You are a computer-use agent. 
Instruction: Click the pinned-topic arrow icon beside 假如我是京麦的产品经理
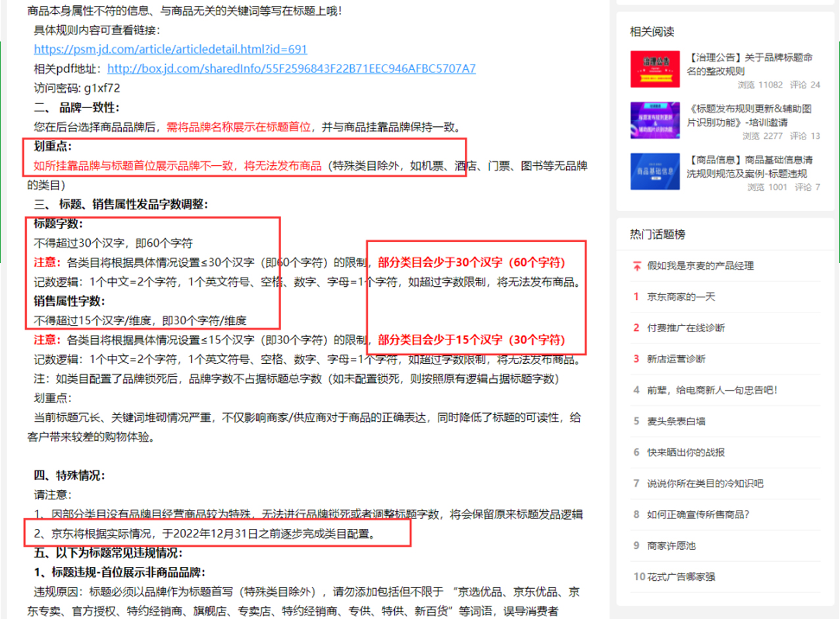637,266
